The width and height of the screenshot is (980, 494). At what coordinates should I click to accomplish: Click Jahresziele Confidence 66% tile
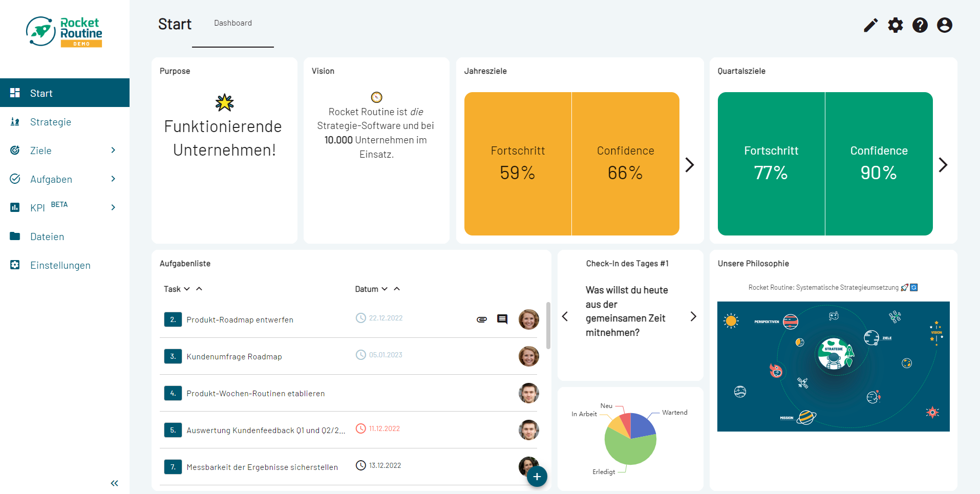coord(626,164)
